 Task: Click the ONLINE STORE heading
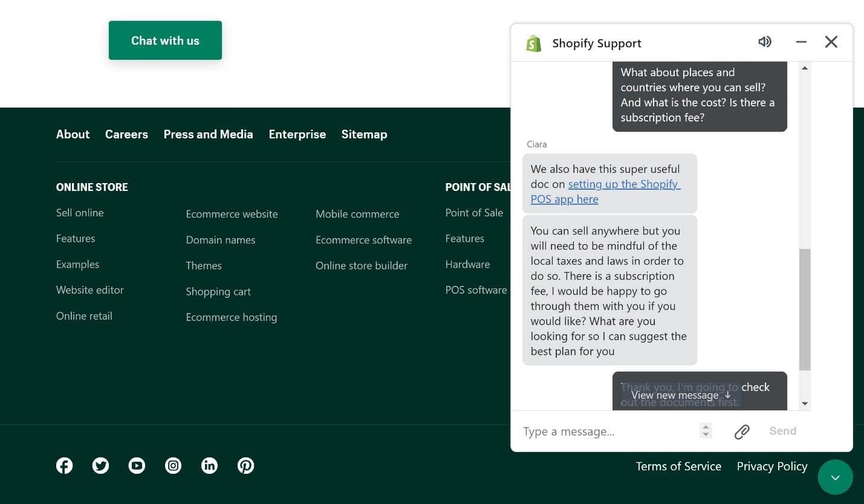(x=92, y=187)
